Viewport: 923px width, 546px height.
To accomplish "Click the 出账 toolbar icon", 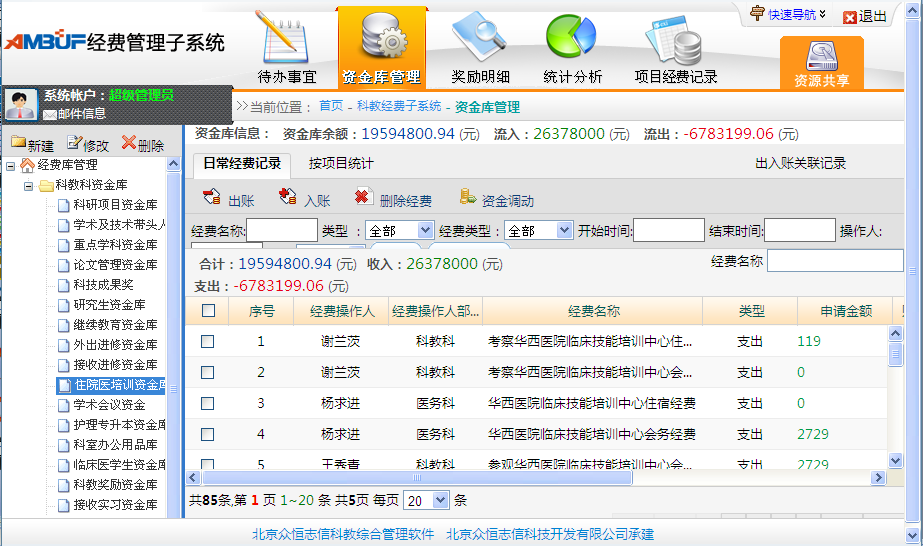I will pos(212,198).
